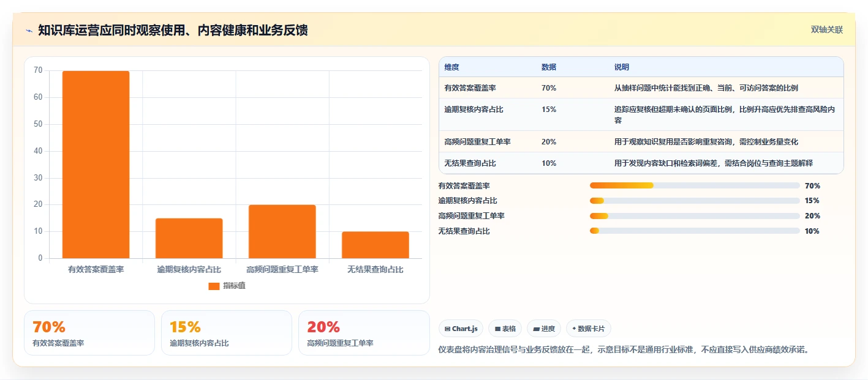
Task: Click the 逾期复核内容占比 progress bar
Action: pos(695,201)
